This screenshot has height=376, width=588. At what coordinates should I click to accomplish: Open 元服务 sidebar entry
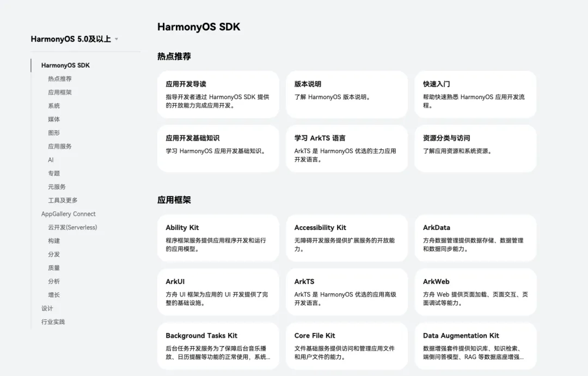(x=57, y=187)
